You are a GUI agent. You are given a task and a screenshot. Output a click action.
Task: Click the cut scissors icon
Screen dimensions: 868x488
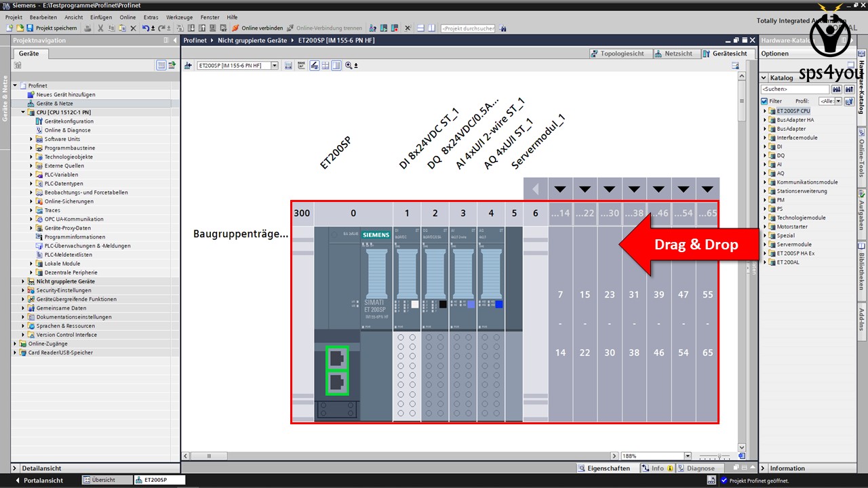[100, 28]
